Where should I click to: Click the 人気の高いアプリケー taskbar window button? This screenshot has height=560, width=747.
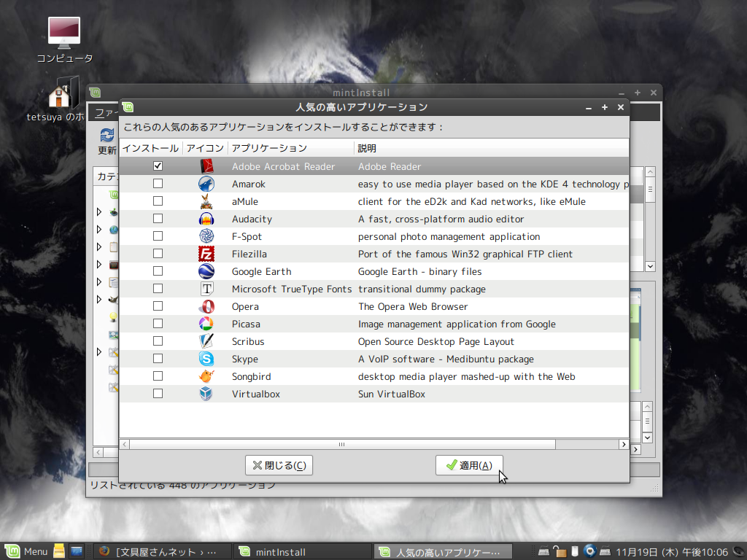(x=443, y=552)
